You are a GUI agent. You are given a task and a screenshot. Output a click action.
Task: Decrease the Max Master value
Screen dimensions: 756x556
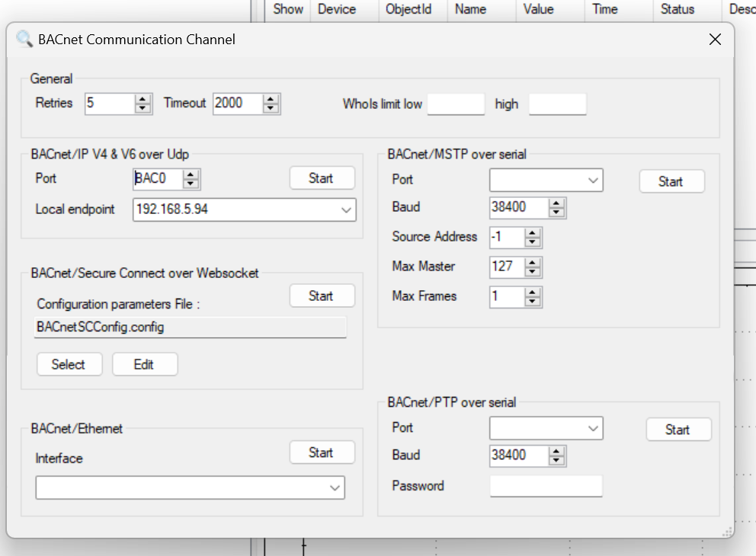(532, 272)
